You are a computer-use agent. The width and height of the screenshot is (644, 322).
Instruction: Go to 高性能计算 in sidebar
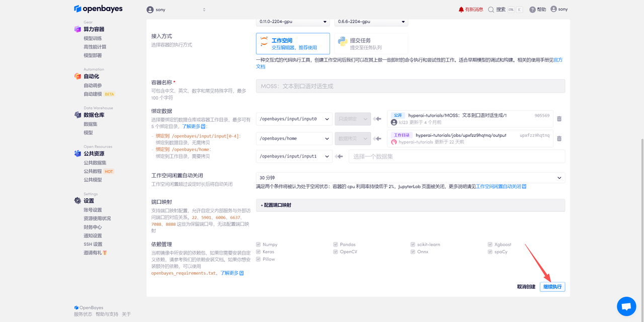(x=95, y=47)
